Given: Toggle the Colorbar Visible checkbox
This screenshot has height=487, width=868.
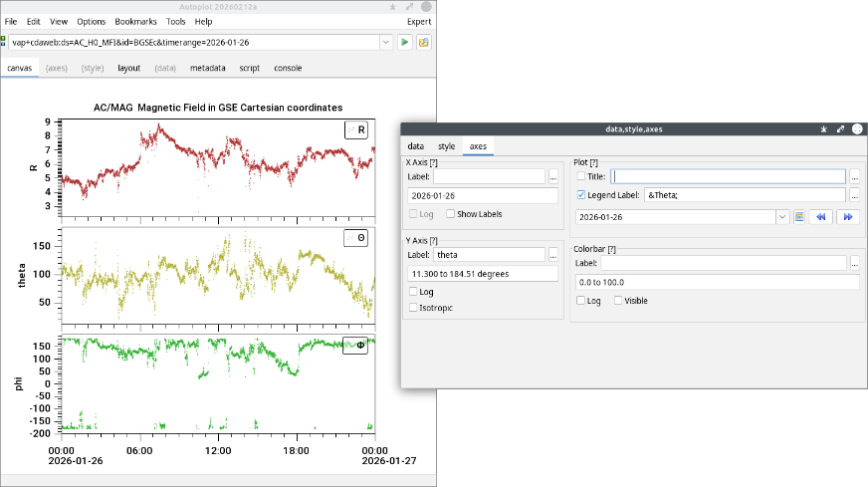Looking at the screenshot, I should (x=618, y=301).
